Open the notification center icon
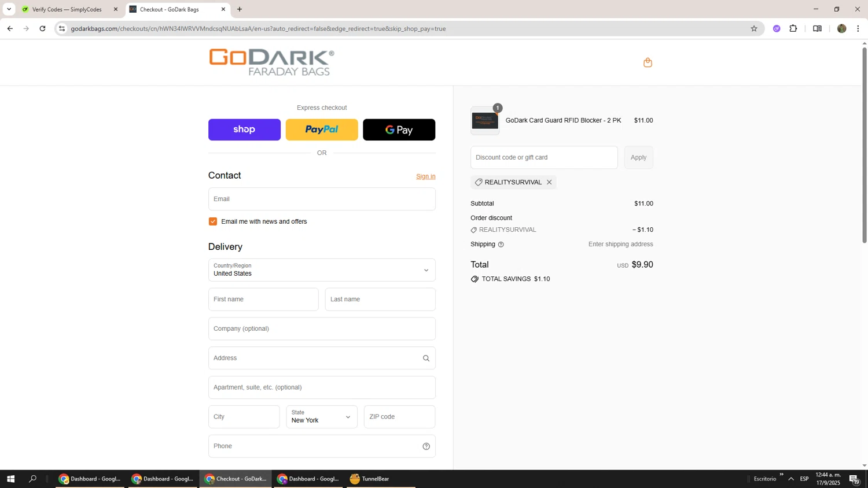This screenshot has width=868, height=488. pos(854,479)
